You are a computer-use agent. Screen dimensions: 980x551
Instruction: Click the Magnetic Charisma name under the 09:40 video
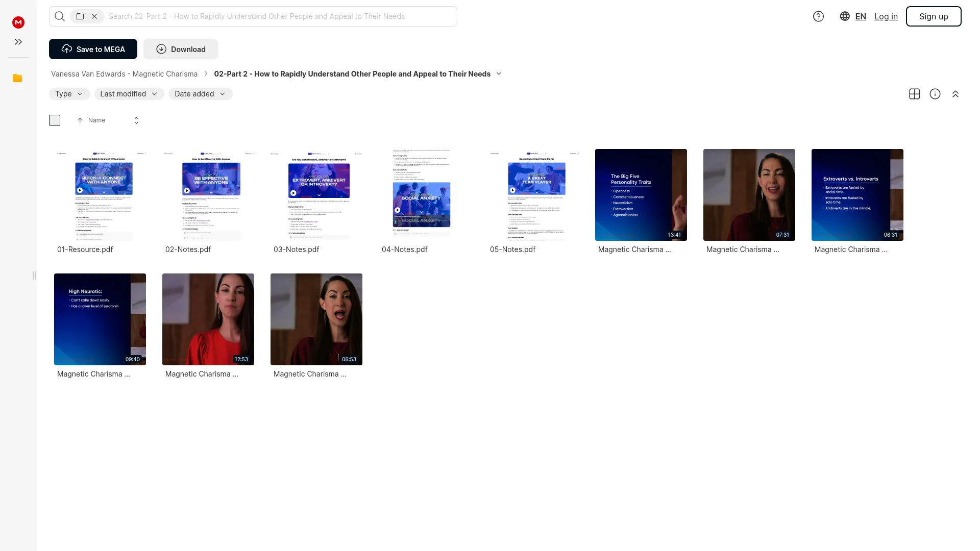pos(93,374)
